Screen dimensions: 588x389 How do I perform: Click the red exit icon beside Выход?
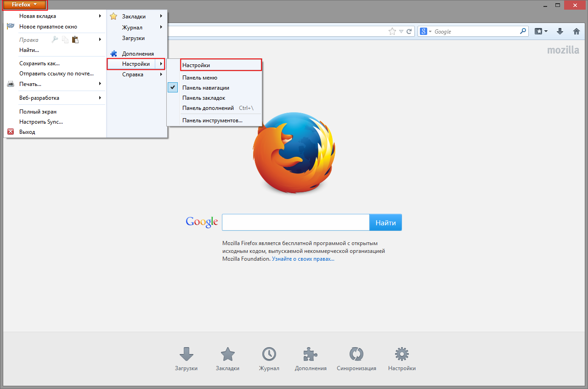pos(11,132)
